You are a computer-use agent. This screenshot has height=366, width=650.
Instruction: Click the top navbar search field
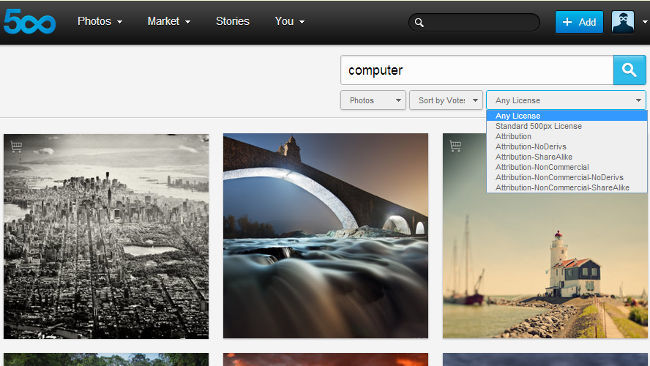474,22
